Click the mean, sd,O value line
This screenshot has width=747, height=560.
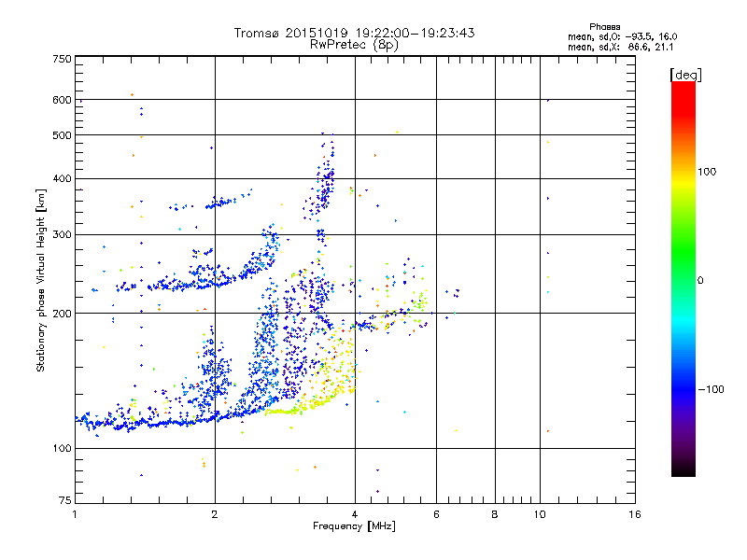click(x=622, y=36)
